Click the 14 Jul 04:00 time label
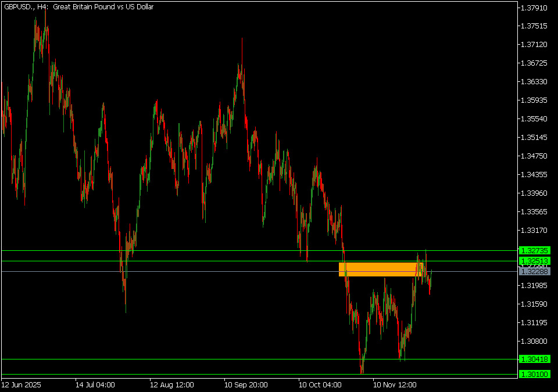The height and width of the screenshot is (392, 558). point(95,384)
